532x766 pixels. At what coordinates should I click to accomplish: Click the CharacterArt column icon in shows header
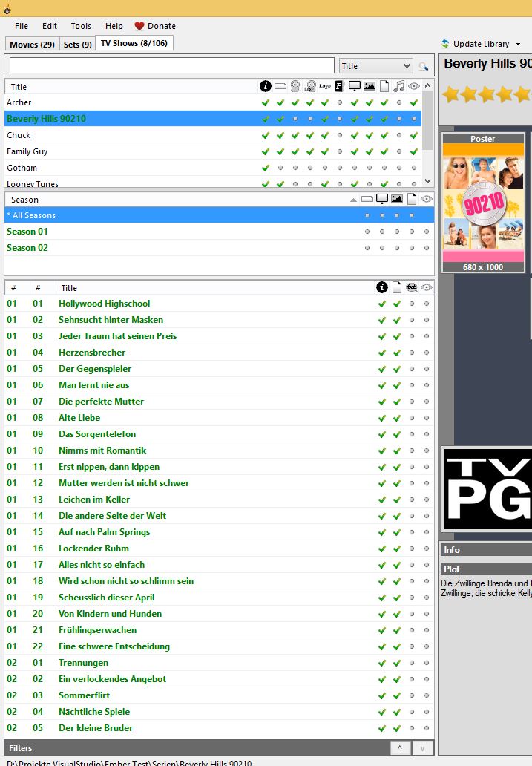[x=295, y=86]
